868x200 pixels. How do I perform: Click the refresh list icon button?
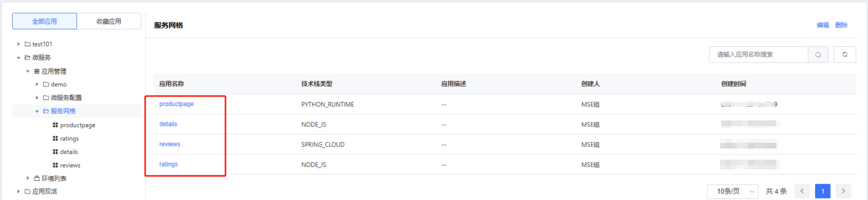pyautogui.click(x=845, y=55)
